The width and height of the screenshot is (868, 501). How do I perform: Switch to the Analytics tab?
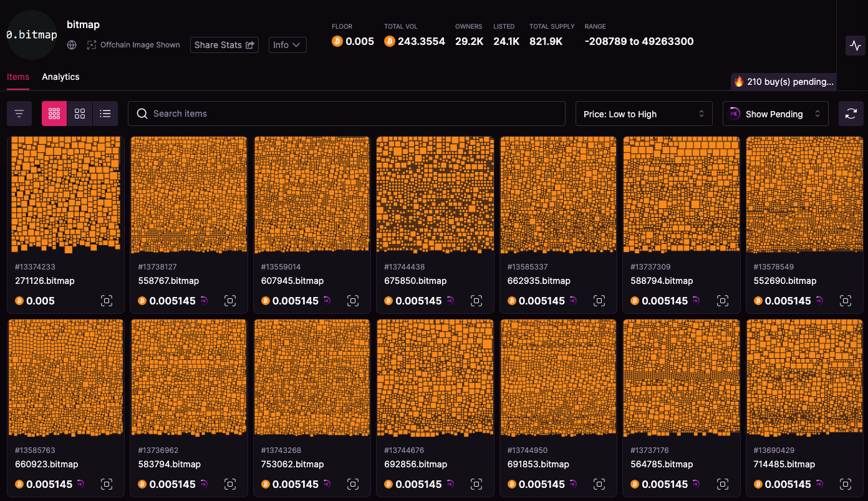pos(60,77)
